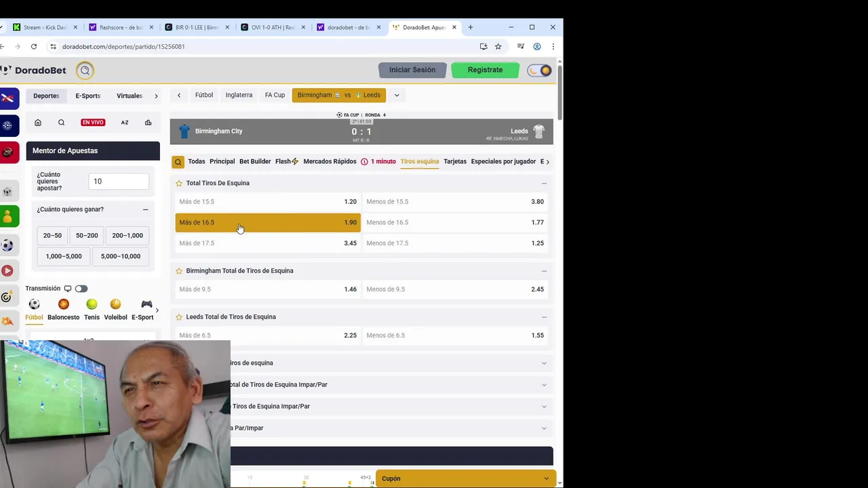868x488 pixels.
Task: Switch to the Principal tab
Action: pos(222,161)
